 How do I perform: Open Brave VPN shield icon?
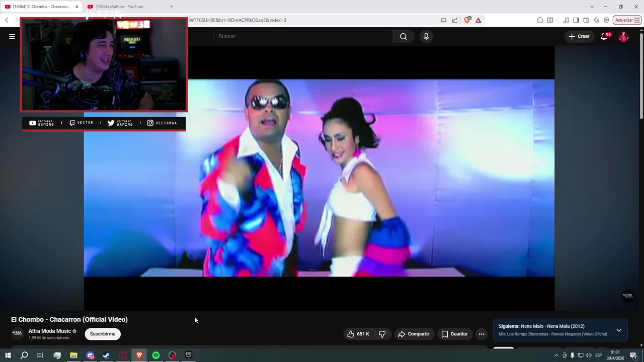tap(606, 20)
